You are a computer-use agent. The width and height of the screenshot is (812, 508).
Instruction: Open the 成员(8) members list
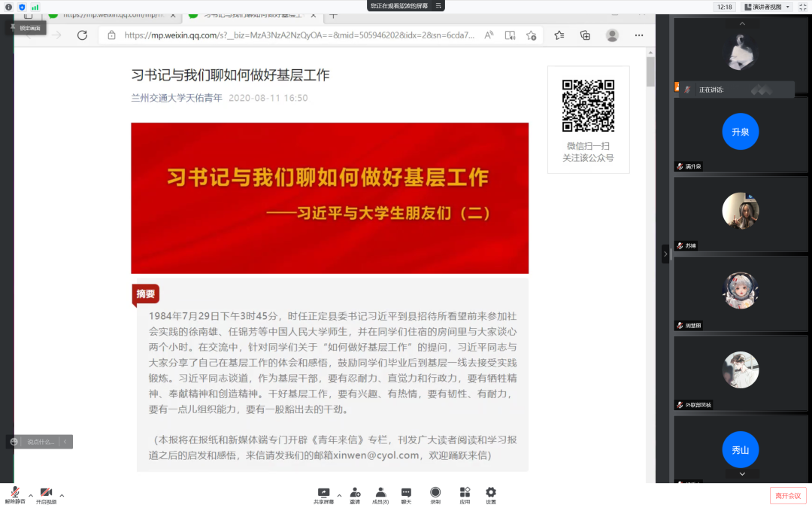coord(380,495)
